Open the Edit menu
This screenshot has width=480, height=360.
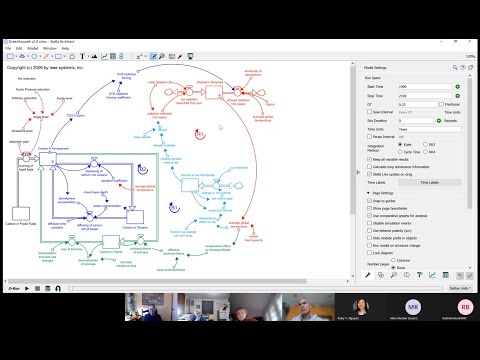coord(19,49)
